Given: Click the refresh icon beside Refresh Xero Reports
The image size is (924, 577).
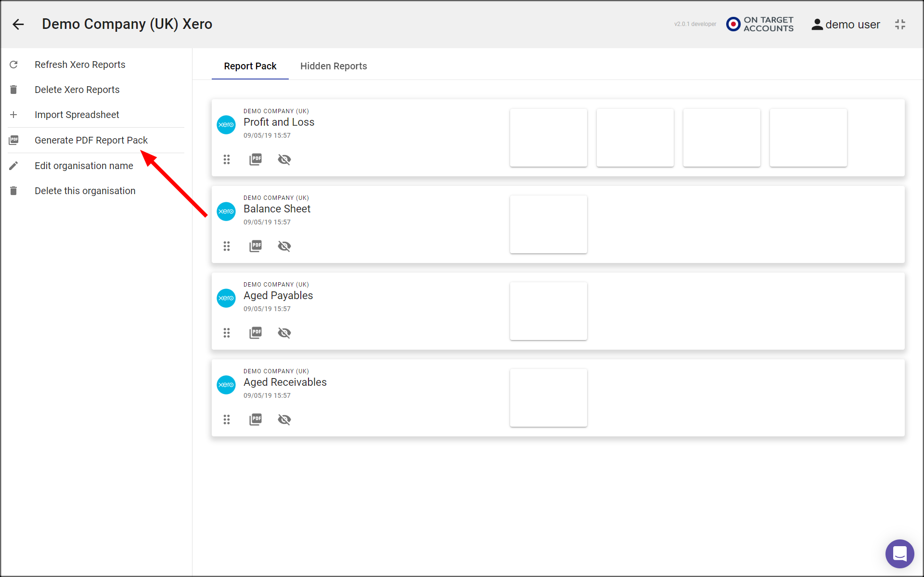Looking at the screenshot, I should coord(13,65).
